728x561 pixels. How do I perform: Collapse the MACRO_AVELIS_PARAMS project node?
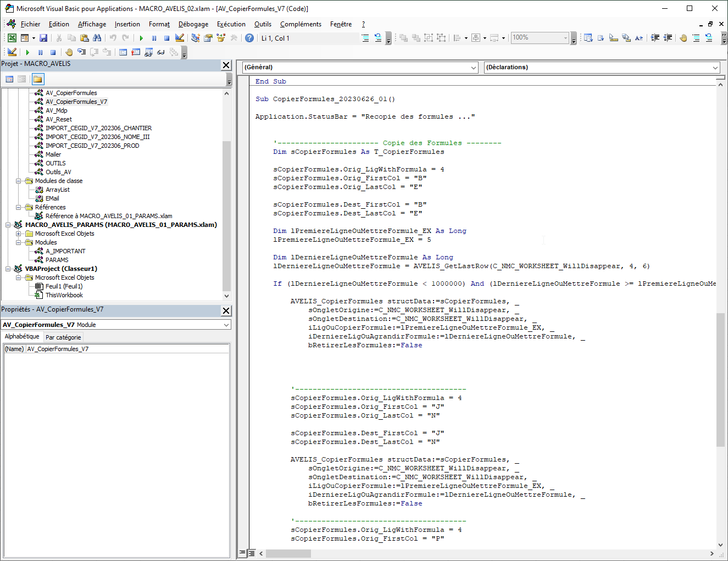tap(8, 225)
